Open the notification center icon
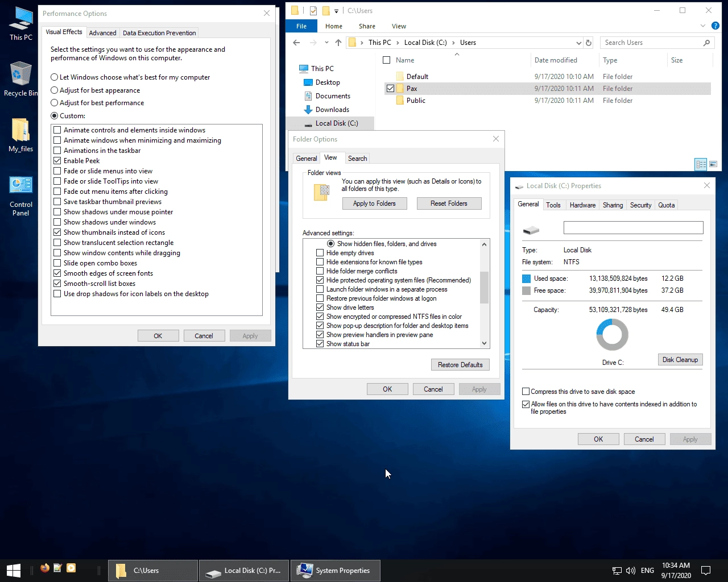 coord(706,571)
